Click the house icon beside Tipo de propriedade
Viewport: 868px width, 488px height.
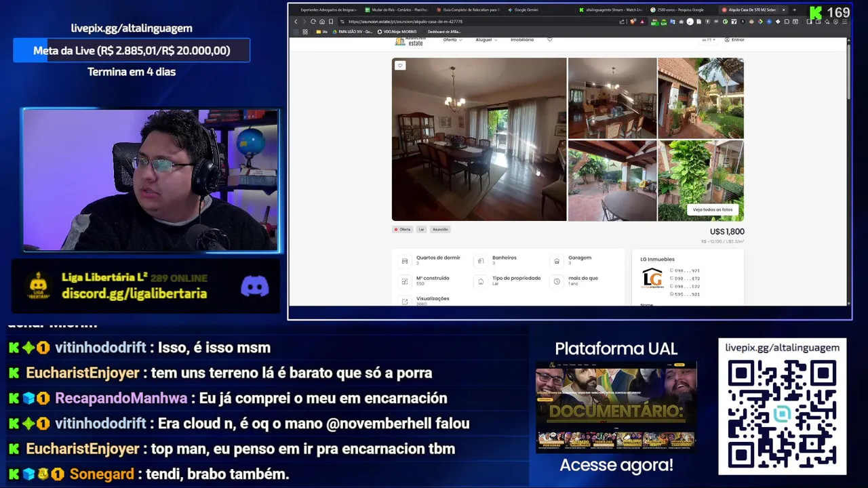coord(481,281)
